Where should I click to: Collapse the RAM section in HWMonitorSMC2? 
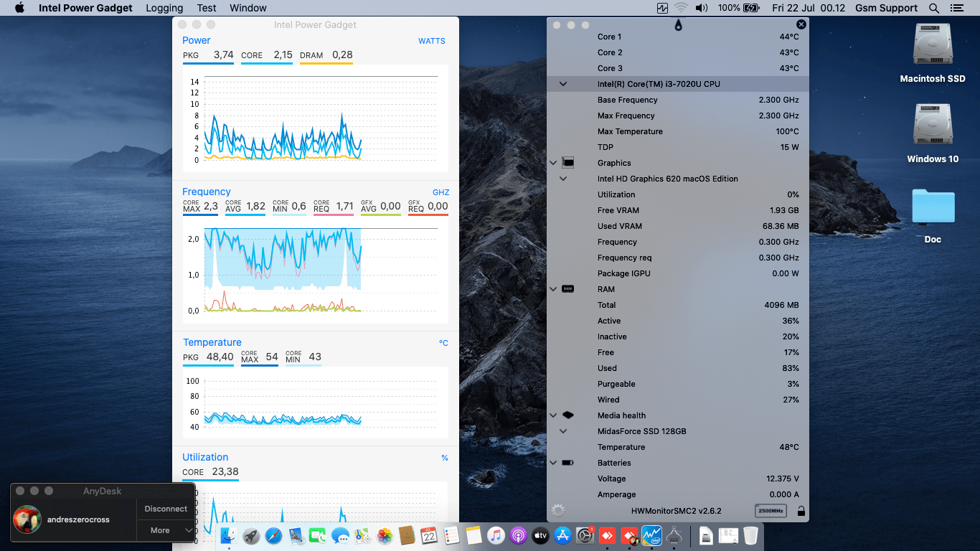(552, 288)
